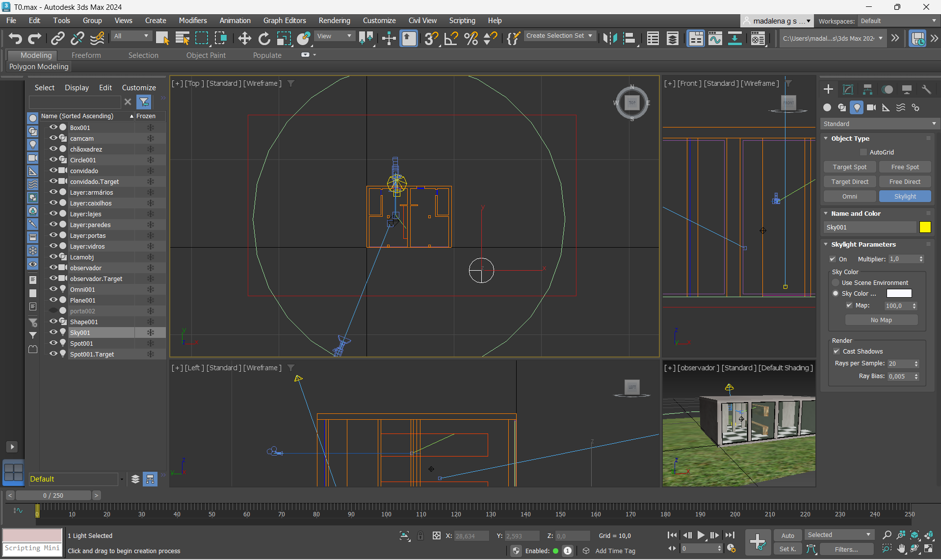This screenshot has height=560, width=941.
Task: Enable the AutoGrid checkbox
Action: click(x=863, y=153)
